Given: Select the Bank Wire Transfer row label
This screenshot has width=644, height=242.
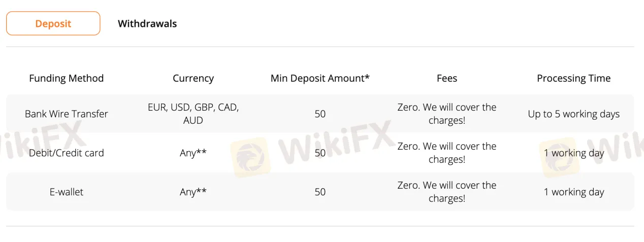Looking at the screenshot, I should (x=67, y=114).
